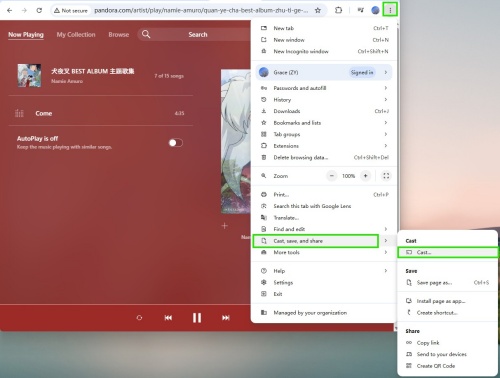Viewport: 500px width, 378px height.
Task: Skip to the previous track
Action: tap(168, 318)
